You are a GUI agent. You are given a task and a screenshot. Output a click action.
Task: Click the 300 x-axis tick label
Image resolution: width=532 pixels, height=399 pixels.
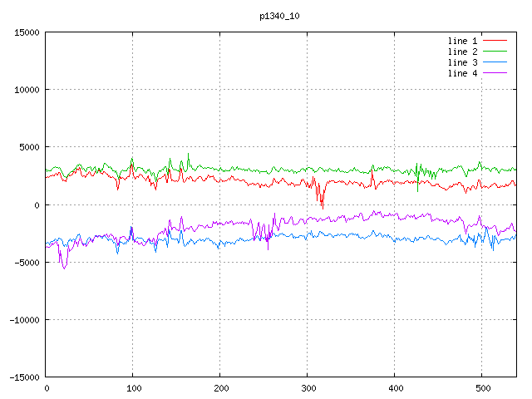tap(308, 387)
